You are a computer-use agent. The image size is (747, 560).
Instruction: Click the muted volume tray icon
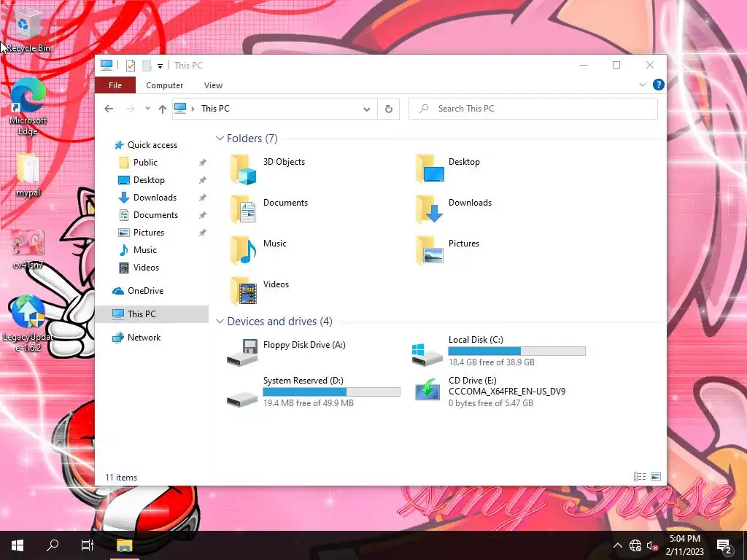pos(653,545)
